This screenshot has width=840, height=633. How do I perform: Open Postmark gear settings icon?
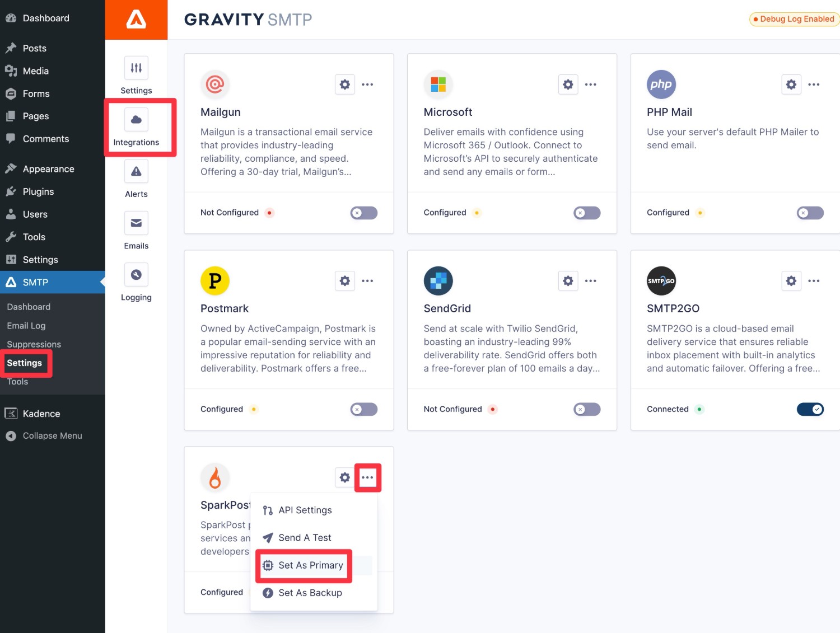tap(345, 281)
